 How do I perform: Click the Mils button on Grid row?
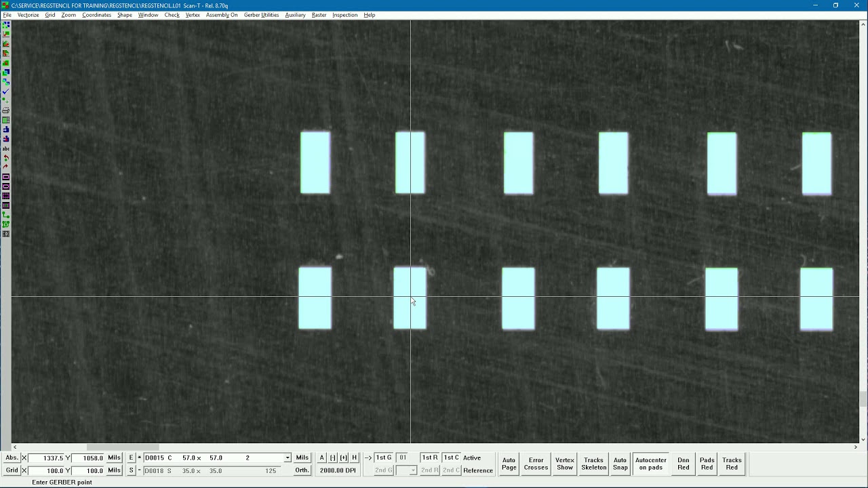click(x=114, y=470)
